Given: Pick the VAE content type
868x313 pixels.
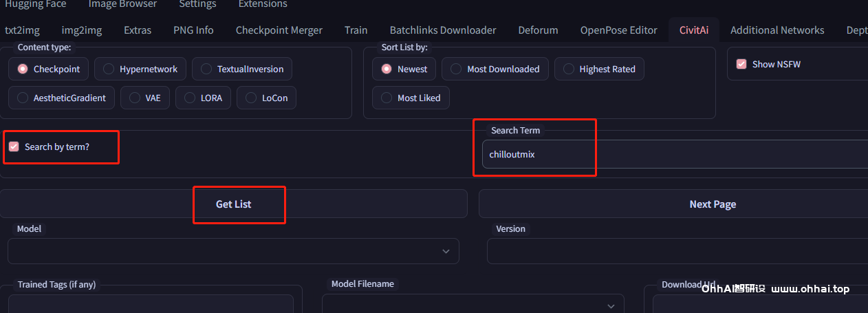Looking at the screenshot, I should pyautogui.click(x=144, y=98).
